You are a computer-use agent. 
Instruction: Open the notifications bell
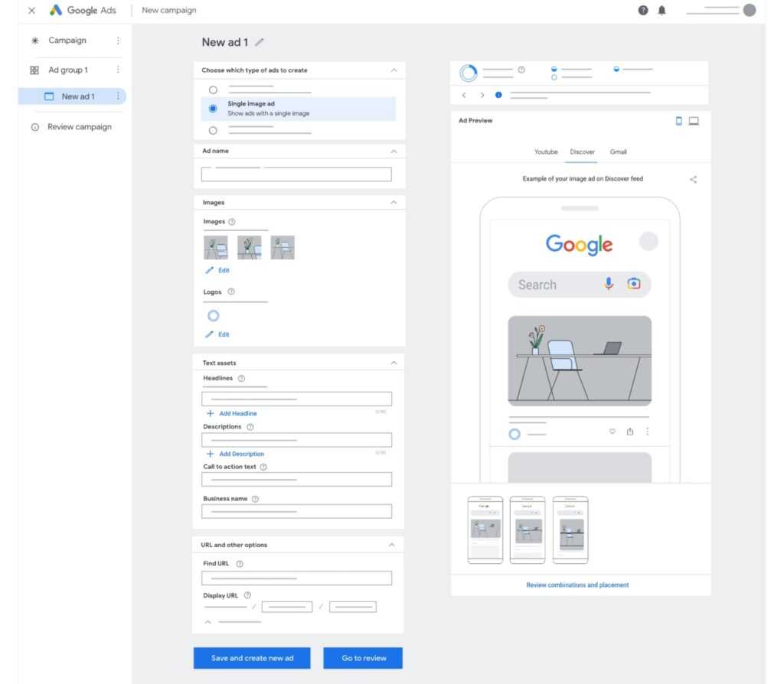(x=662, y=10)
